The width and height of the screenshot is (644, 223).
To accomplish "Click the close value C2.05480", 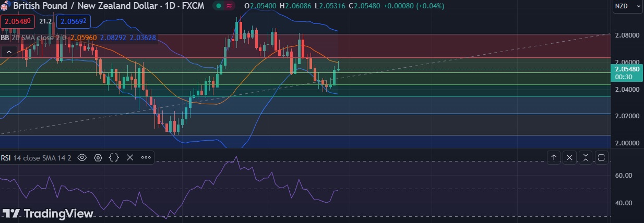I will pos(364,6).
